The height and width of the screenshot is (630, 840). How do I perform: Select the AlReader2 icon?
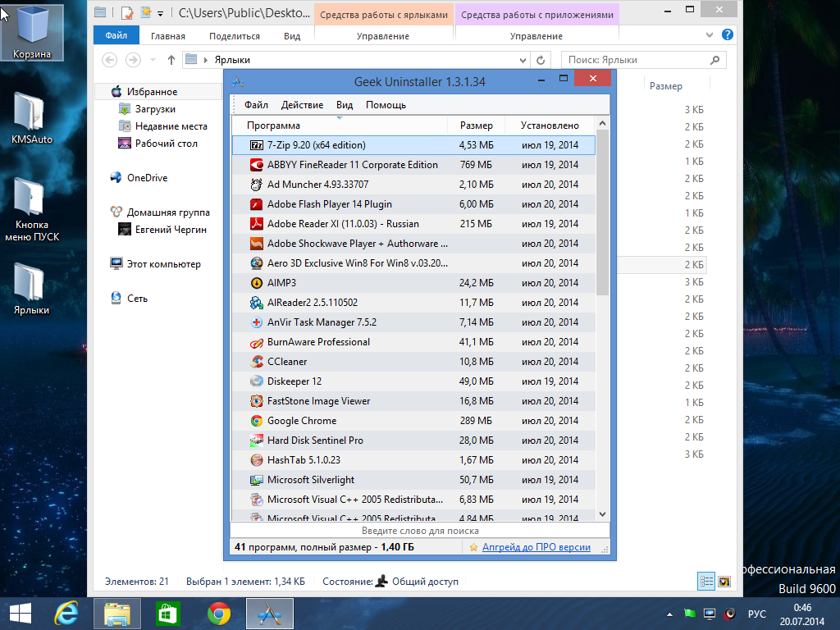[257, 303]
